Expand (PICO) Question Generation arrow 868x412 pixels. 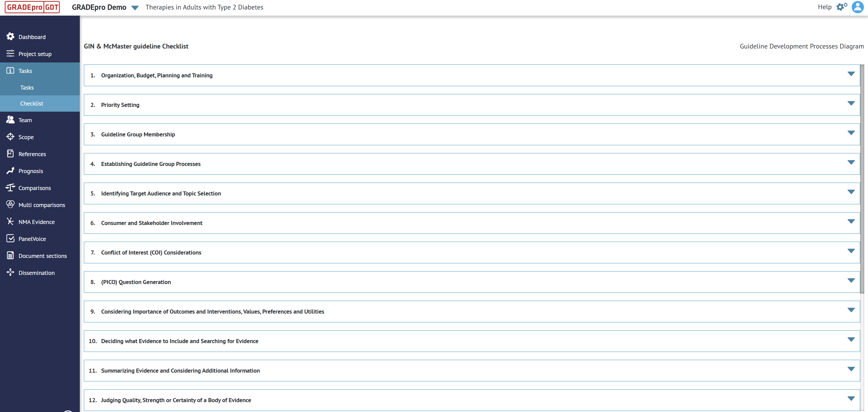[851, 280]
